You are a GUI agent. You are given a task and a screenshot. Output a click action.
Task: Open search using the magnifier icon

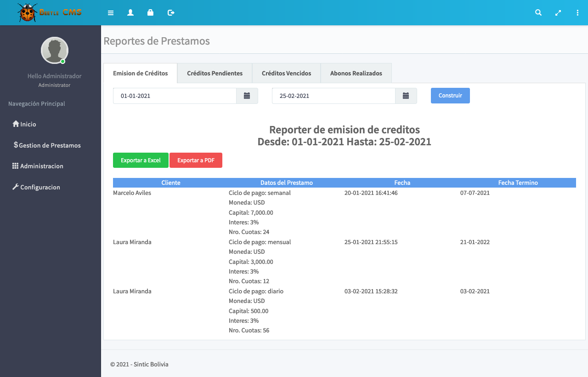tap(538, 13)
